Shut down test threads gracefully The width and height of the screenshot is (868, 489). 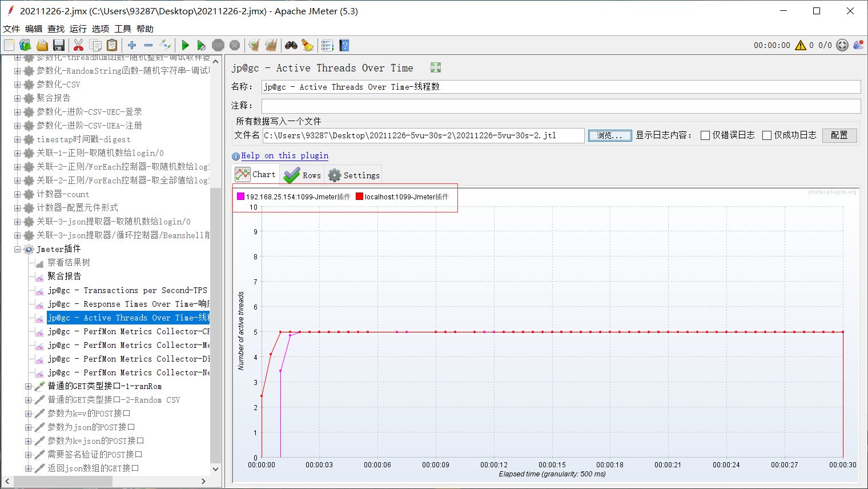click(235, 45)
